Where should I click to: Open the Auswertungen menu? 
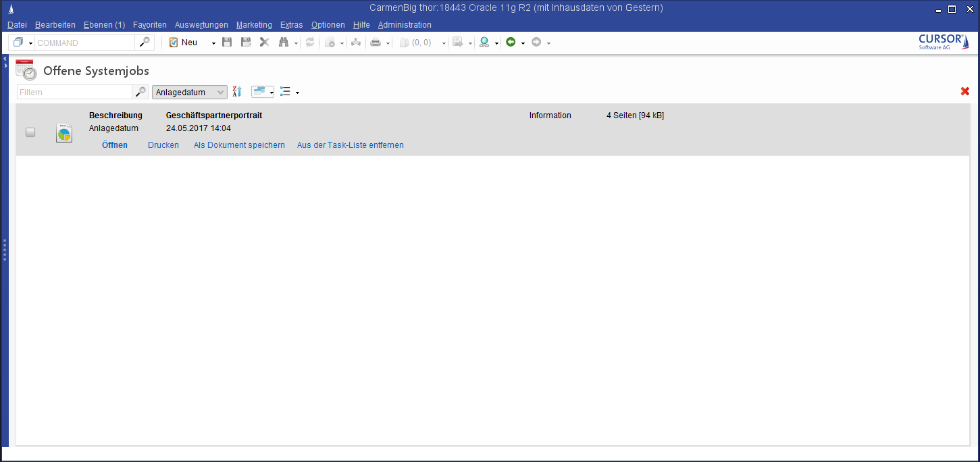[x=201, y=25]
